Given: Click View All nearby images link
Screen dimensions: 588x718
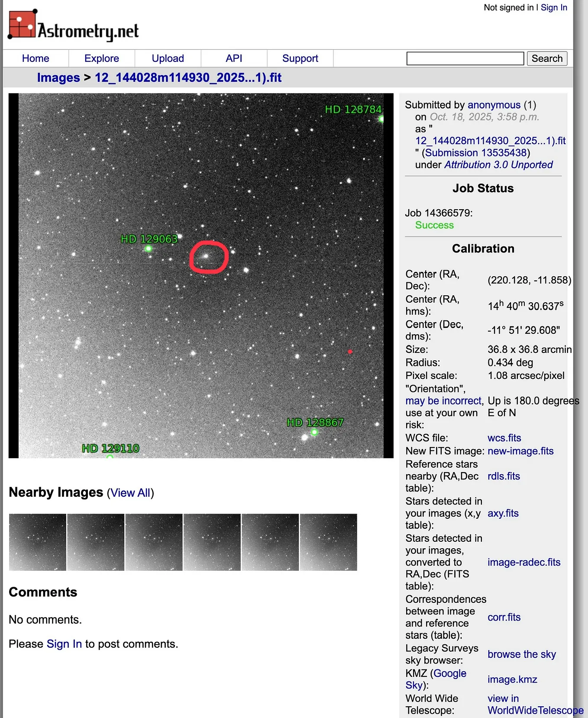Looking at the screenshot, I should (130, 493).
